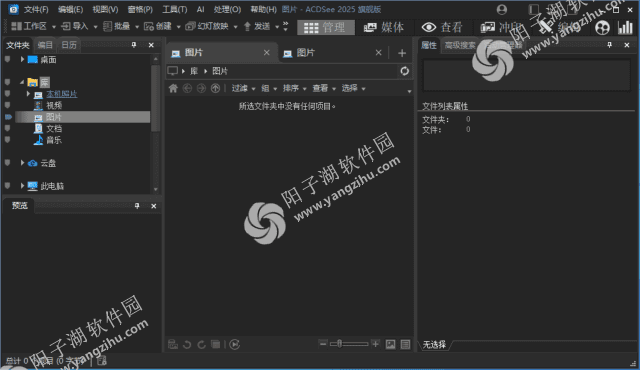Expand the 本机照片 tree node
This screenshot has width=640, height=370.
28,94
